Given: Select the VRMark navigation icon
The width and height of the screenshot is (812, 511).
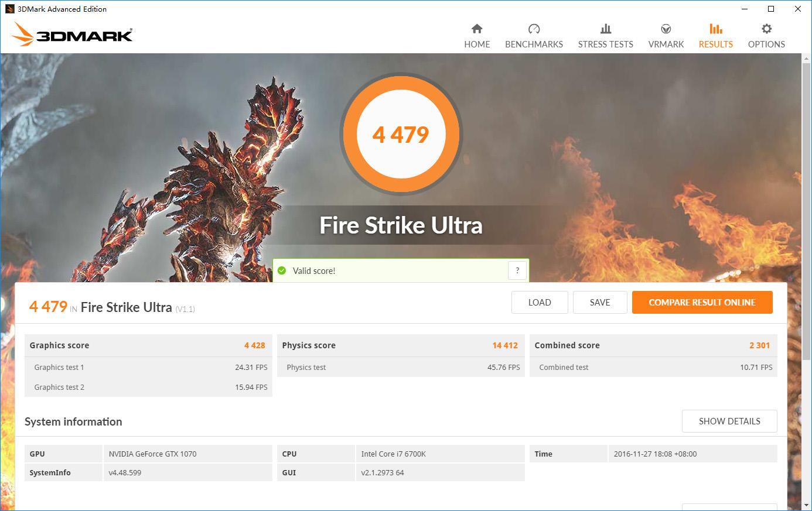Looking at the screenshot, I should pyautogui.click(x=666, y=29).
